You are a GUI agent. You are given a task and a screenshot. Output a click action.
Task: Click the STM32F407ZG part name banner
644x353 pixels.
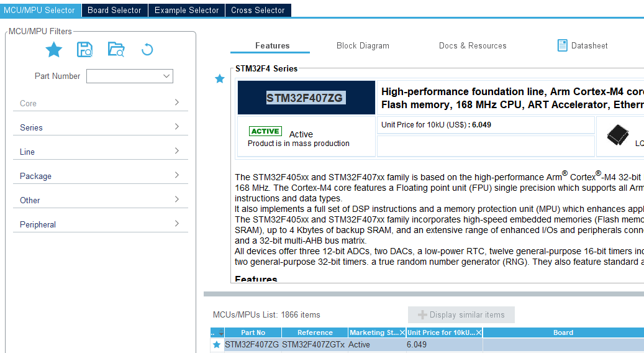[306, 98]
